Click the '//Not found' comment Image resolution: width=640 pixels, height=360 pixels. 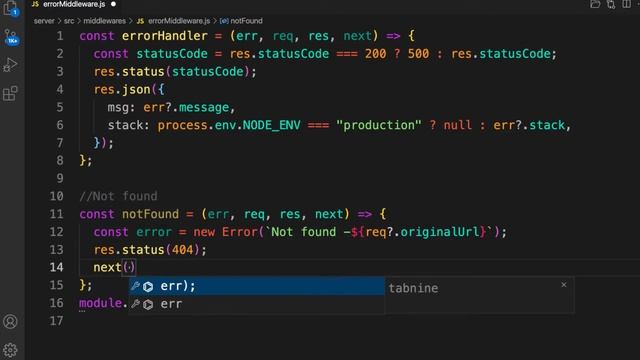[118, 196]
